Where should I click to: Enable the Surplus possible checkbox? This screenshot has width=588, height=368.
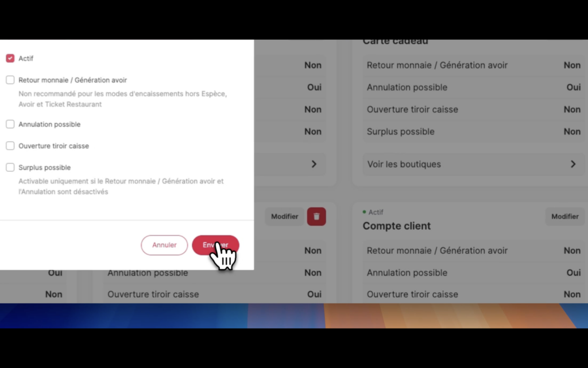coord(10,168)
